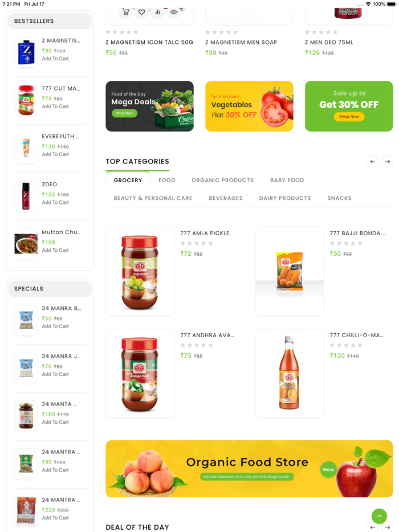Add Mutton Chu... item to cart
This screenshot has width=399, height=532.
55,250
